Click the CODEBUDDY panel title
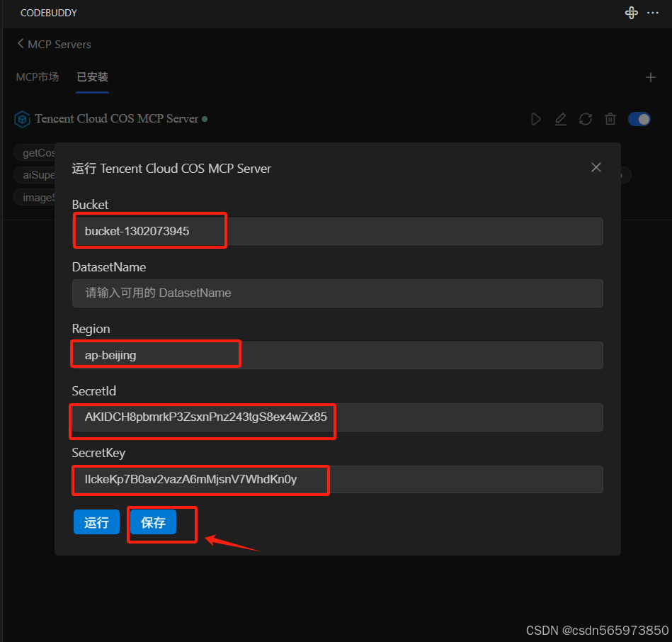The height and width of the screenshot is (642, 672). (x=48, y=13)
